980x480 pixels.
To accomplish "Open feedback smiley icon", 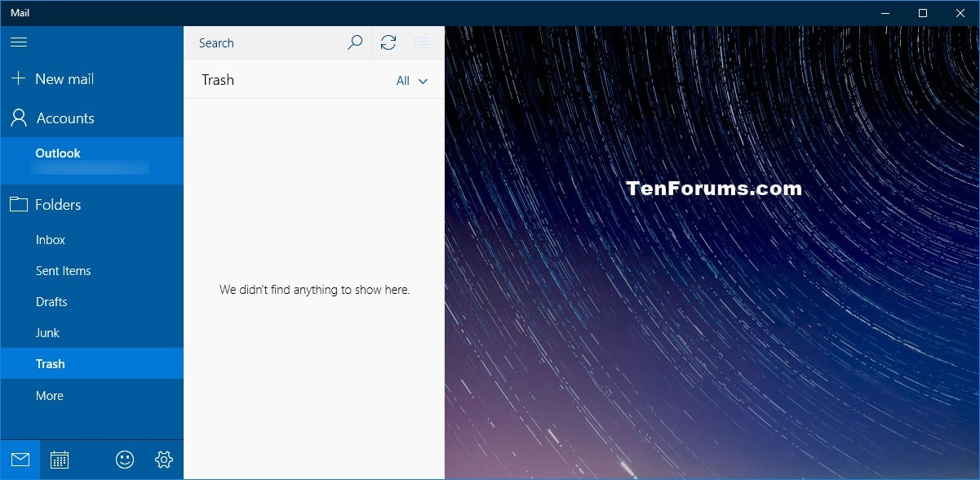I will pyautogui.click(x=125, y=460).
